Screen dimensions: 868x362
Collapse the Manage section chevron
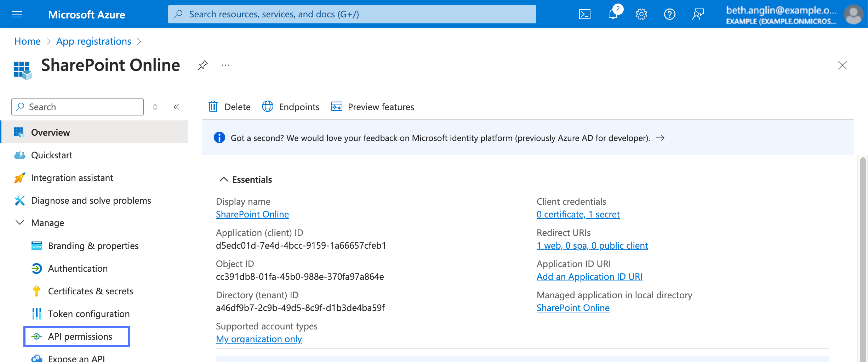20,222
